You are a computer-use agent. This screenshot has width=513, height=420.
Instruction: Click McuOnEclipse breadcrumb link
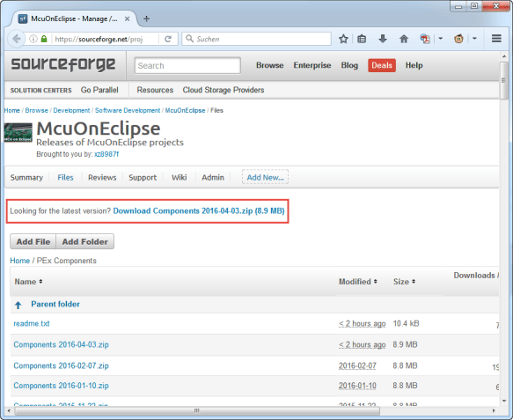pos(185,110)
